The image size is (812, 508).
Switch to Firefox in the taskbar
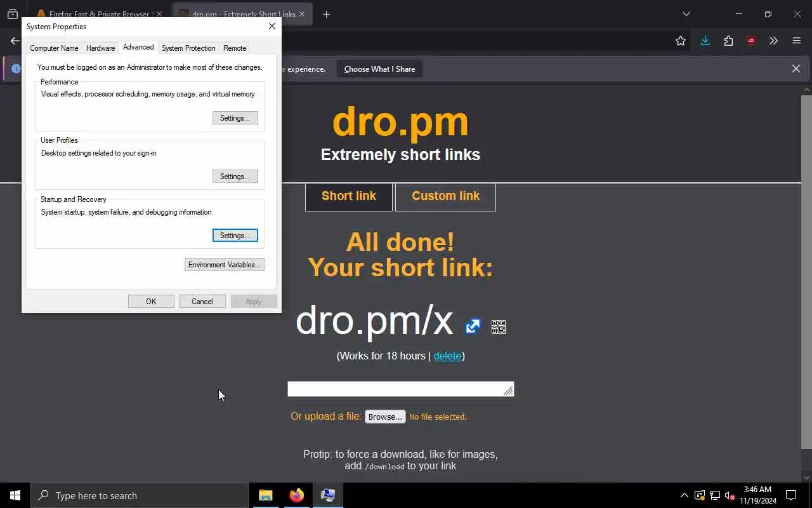296,495
